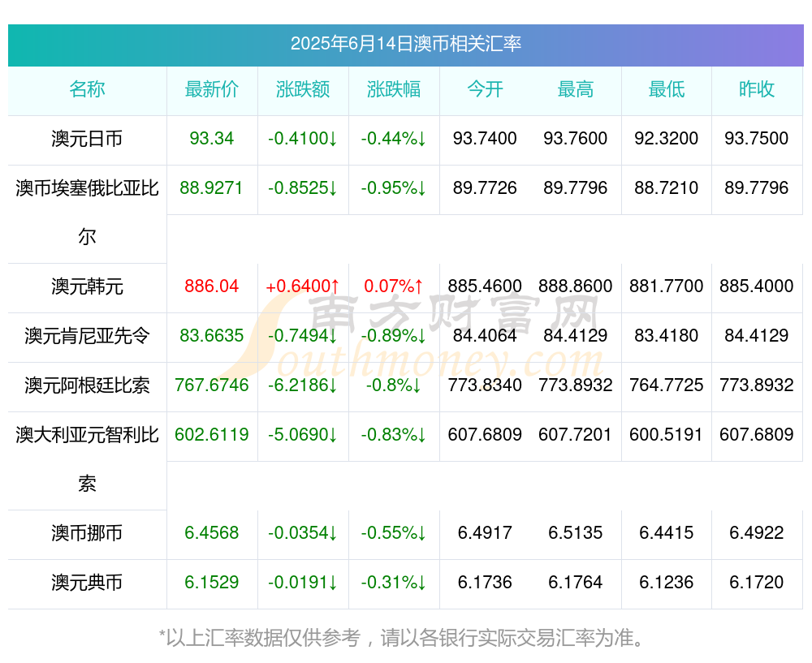This screenshot has width=812, height=663.
Task: Click latest price 767.6746
Action: 212,385
